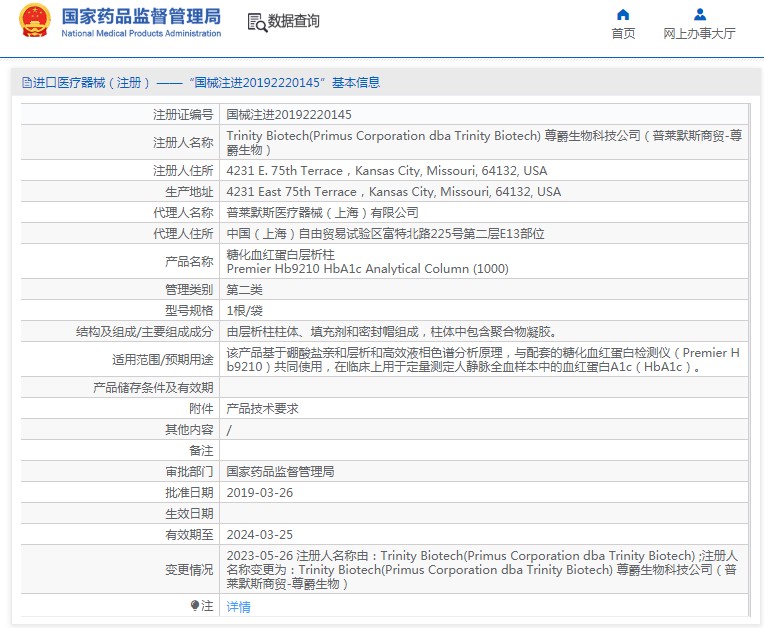The image size is (764, 628).
Task: Select the 该产品基于硼酸盐亲和层析 intended use text
Action: (x=483, y=360)
